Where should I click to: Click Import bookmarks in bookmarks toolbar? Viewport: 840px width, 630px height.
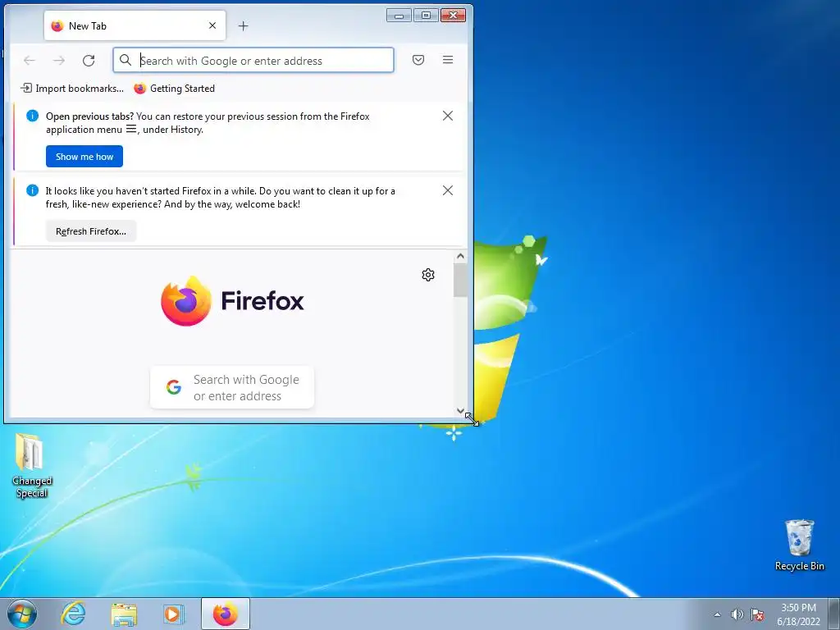point(72,89)
